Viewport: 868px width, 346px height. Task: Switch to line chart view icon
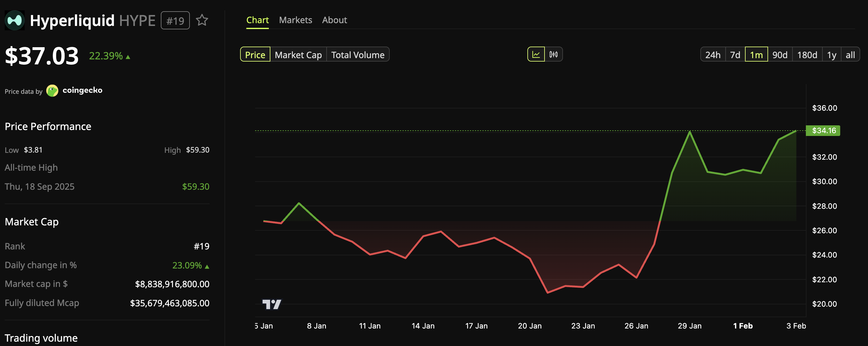click(536, 54)
